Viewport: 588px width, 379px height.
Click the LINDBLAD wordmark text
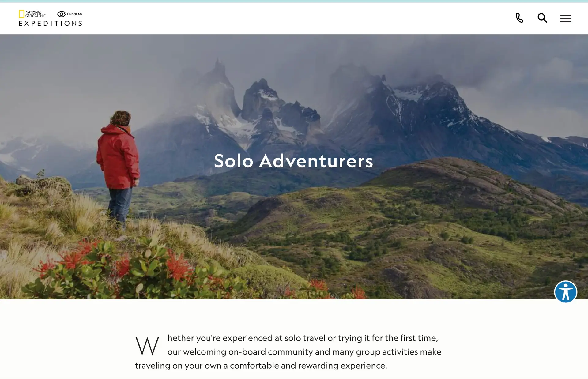(74, 14)
